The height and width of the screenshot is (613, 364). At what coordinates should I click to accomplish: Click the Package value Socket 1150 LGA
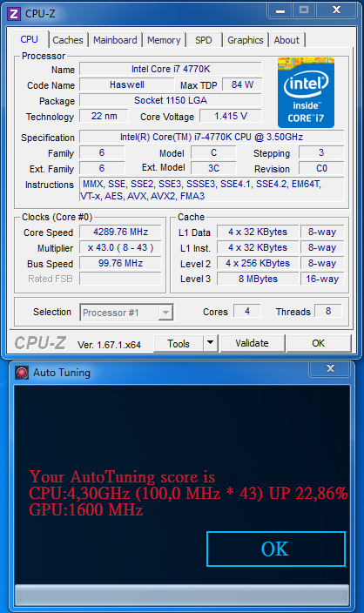coord(171,100)
